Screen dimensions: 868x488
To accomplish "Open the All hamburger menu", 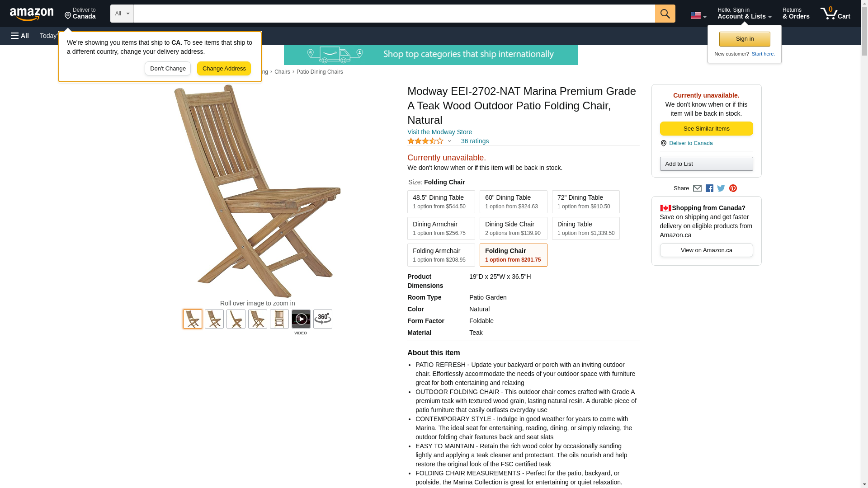I will tap(20, 36).
